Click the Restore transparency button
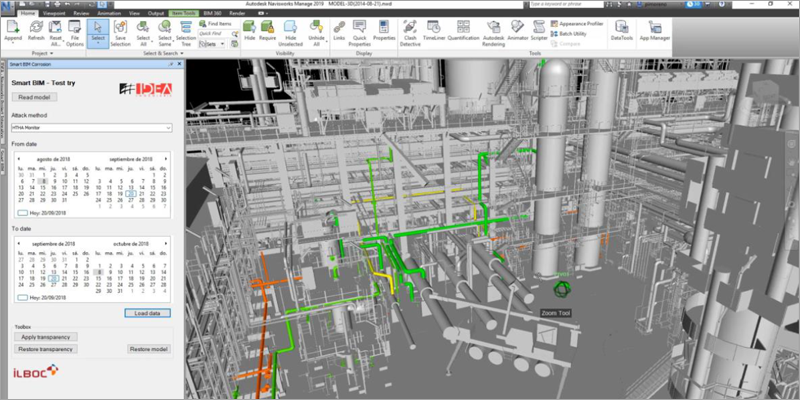The height and width of the screenshot is (400, 800). (x=46, y=349)
